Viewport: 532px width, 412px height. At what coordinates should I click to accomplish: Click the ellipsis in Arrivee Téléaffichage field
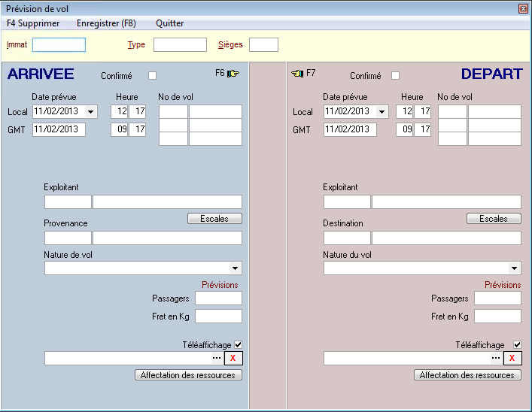(217, 358)
